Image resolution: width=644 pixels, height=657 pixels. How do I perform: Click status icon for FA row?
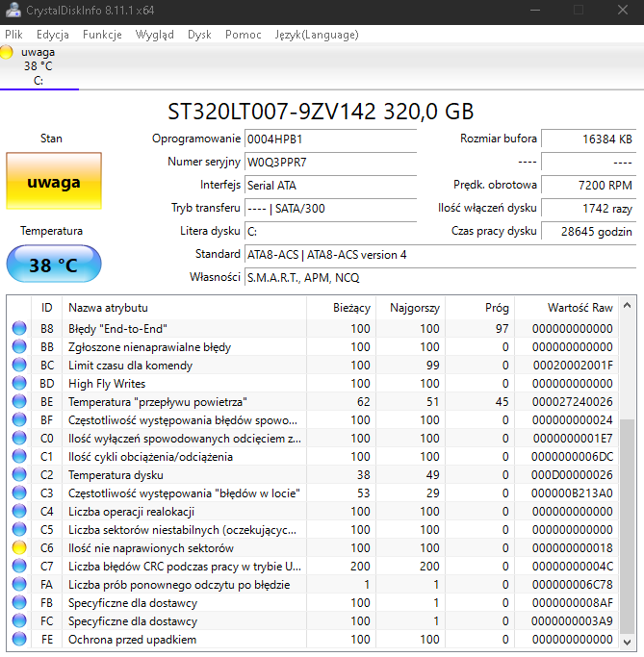coord(19,584)
